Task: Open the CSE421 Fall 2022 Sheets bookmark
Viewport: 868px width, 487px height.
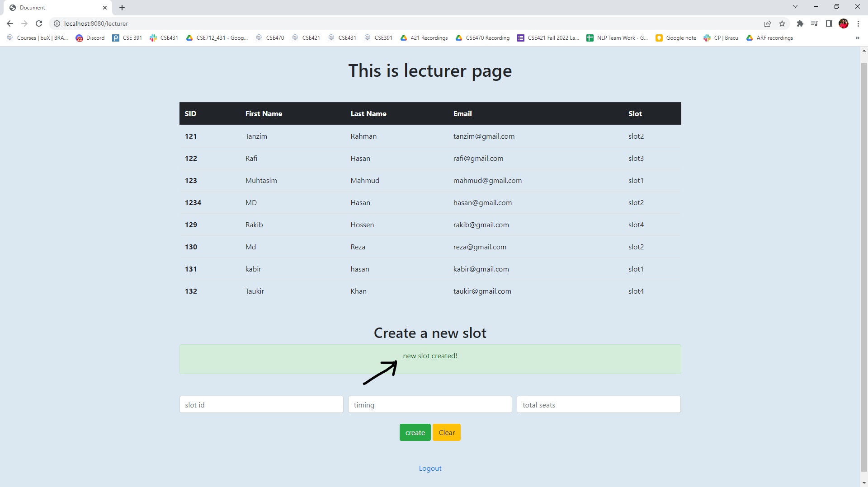Action: point(548,38)
